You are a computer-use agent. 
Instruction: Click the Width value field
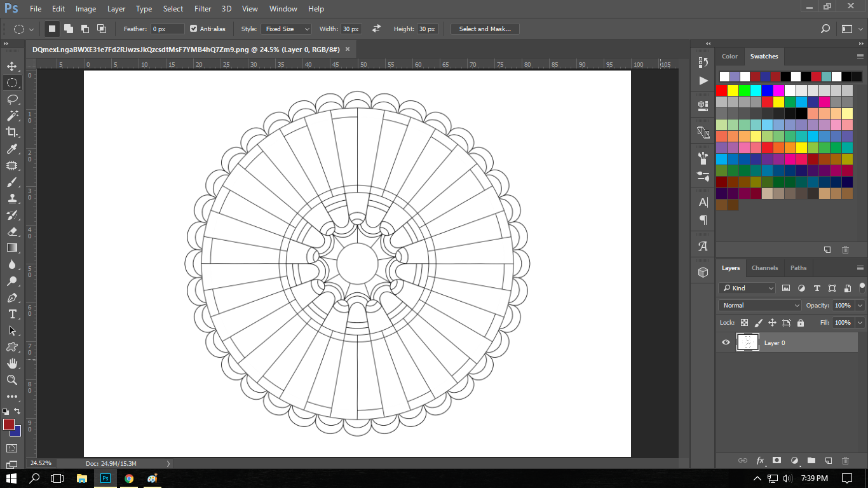[x=351, y=29]
